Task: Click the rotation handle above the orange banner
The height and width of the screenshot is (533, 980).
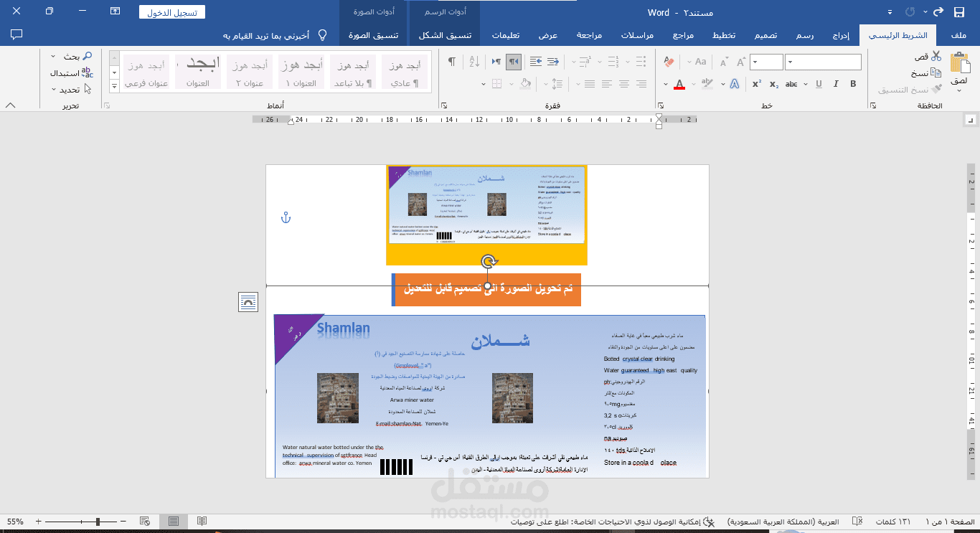Action: (x=487, y=261)
